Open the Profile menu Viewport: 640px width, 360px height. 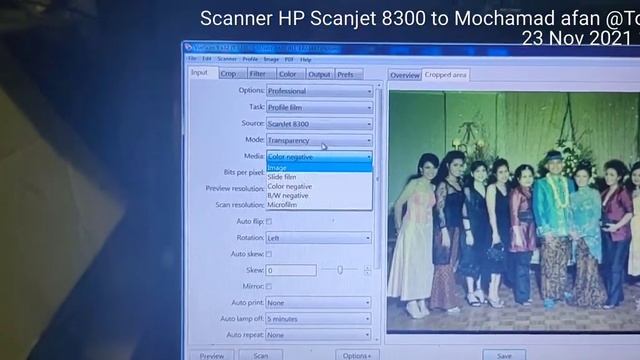pyautogui.click(x=250, y=59)
